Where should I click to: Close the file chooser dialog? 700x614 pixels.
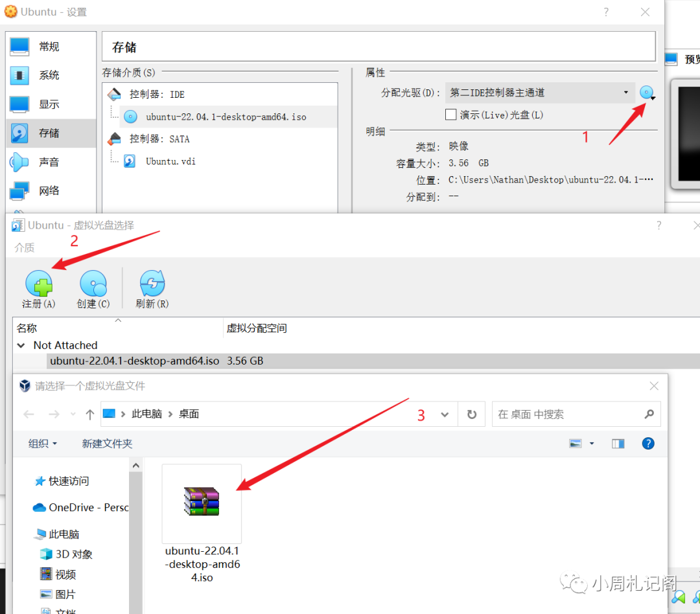654,386
